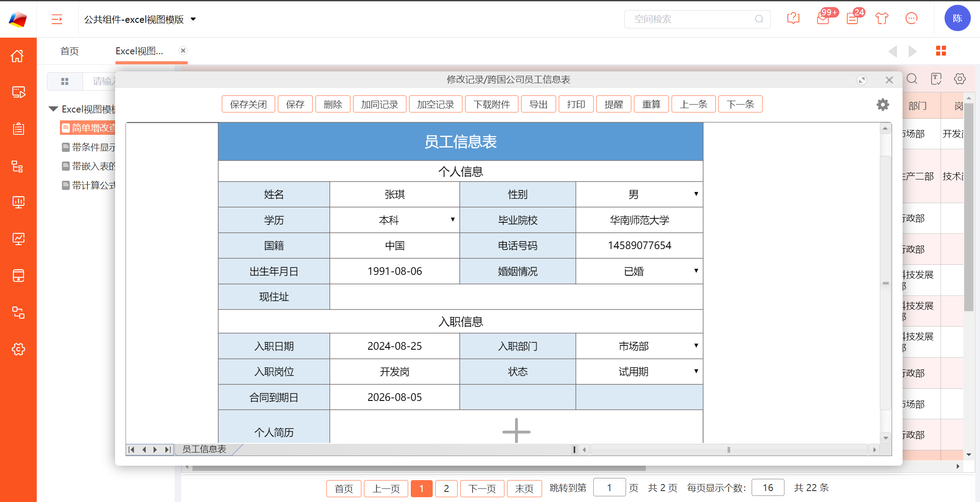Click the last-sheet navigation arrow
This screenshot has height=502, width=980.
168,449
